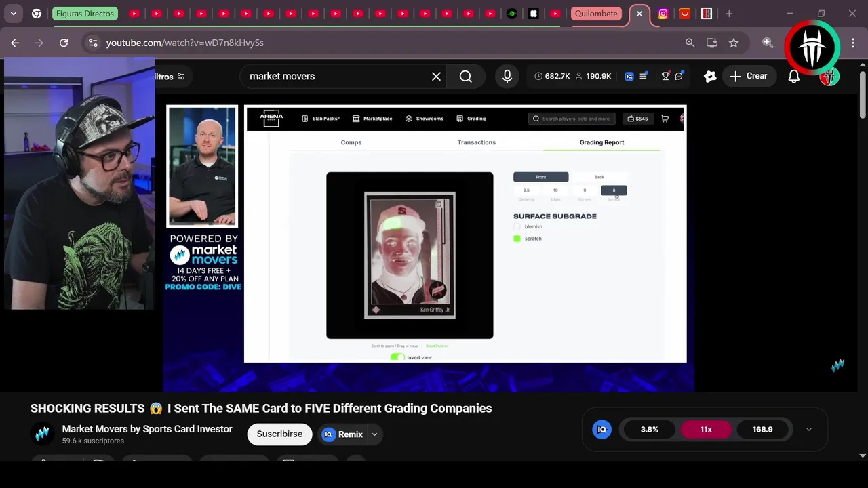Image resolution: width=868 pixels, height=488 pixels.
Task: Click the vidIQ Remix button
Action: (x=342, y=434)
